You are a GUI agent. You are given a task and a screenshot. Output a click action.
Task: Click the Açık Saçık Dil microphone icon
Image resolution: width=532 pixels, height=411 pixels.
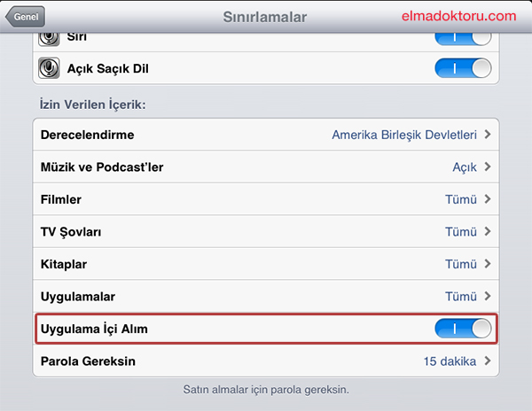tap(49, 68)
